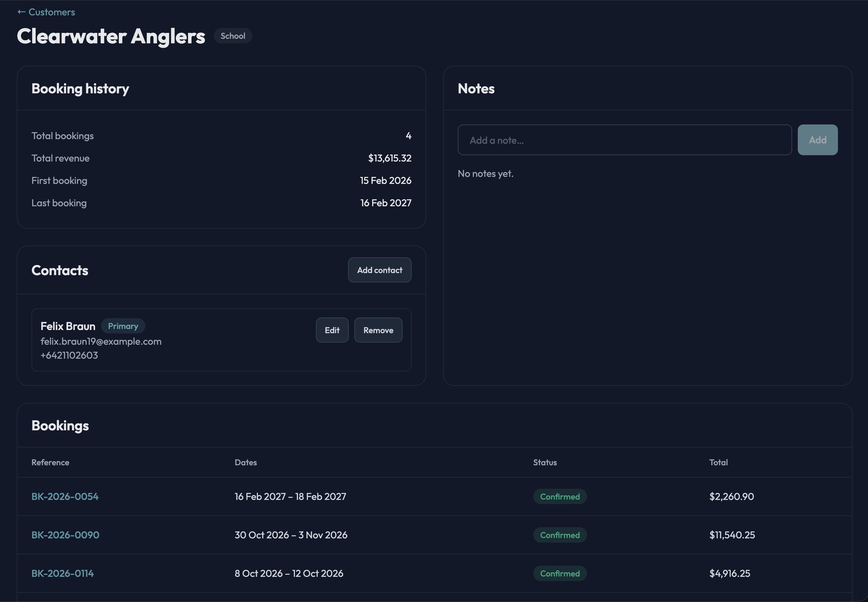Click the Status column header
Screen dimensions: 868x602
point(545,463)
